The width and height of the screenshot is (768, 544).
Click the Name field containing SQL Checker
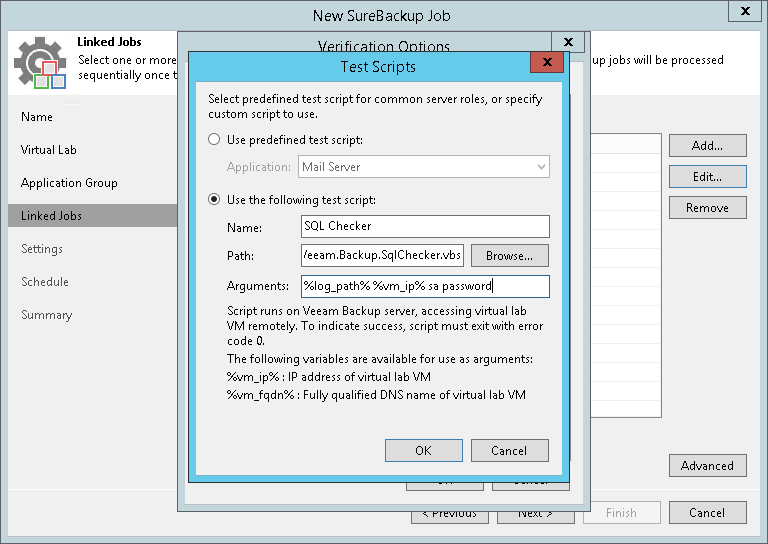(425, 226)
